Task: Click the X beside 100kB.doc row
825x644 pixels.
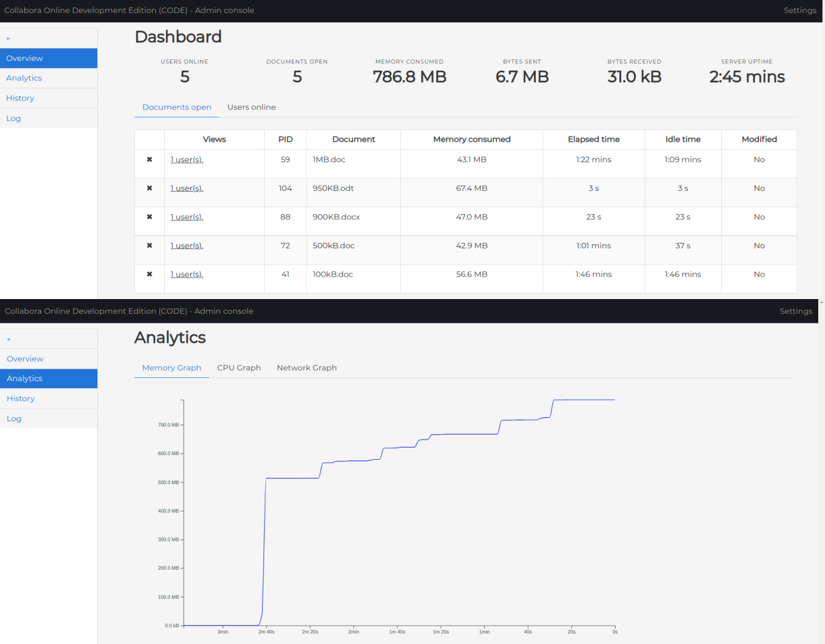Action: [149, 274]
